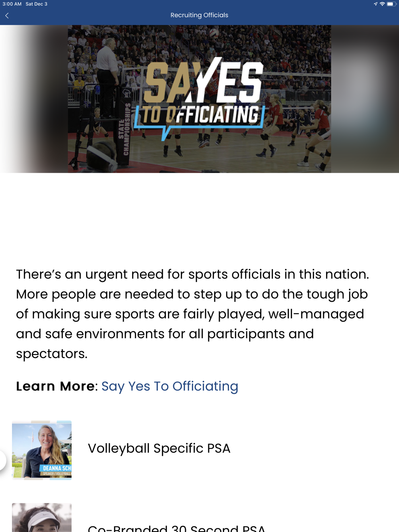Screen dimensions: 399x532
Task: Tap the location services arrow icon
Action: click(x=375, y=4)
